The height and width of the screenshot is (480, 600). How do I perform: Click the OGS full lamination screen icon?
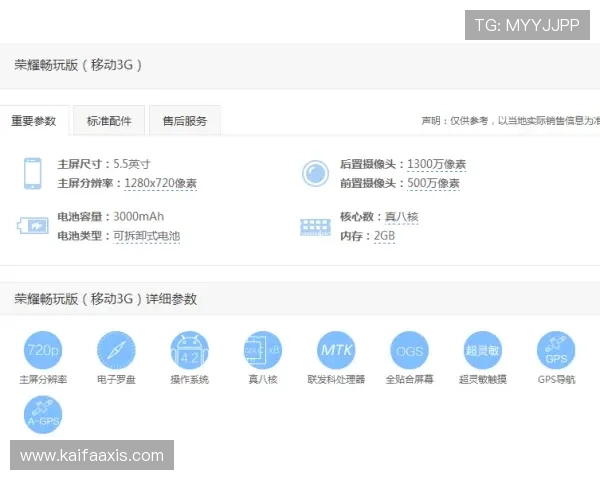point(409,350)
